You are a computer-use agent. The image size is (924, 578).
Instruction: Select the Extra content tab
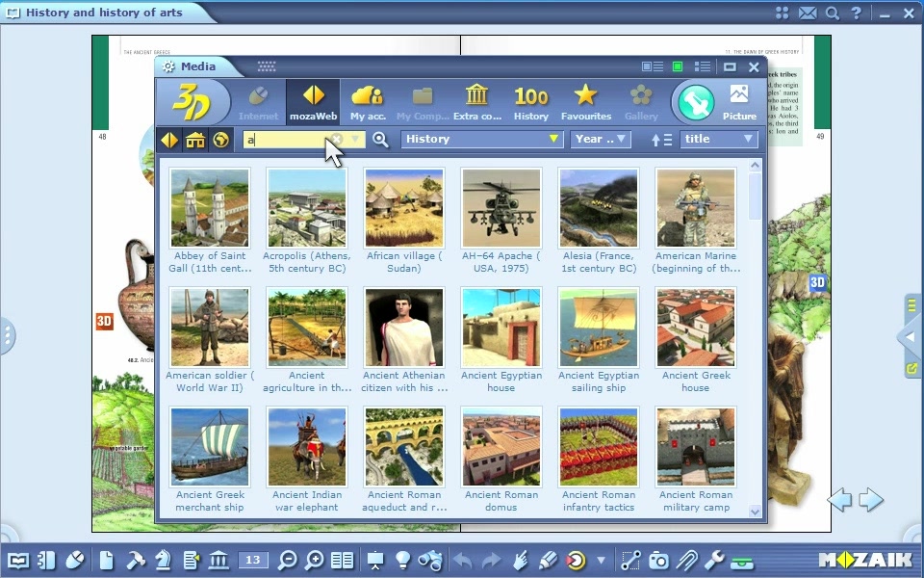[476, 101]
